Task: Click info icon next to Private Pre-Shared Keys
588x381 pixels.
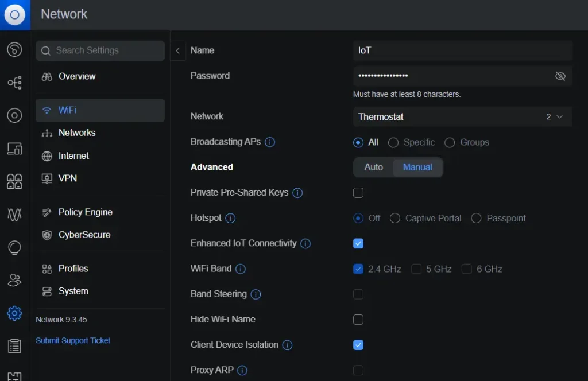Action: click(x=297, y=193)
